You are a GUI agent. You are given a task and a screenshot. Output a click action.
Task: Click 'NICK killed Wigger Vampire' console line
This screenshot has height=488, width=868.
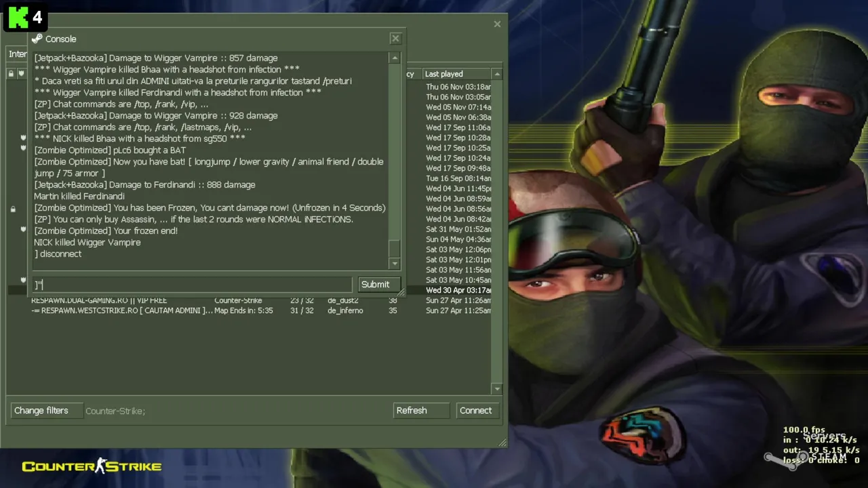click(x=87, y=243)
